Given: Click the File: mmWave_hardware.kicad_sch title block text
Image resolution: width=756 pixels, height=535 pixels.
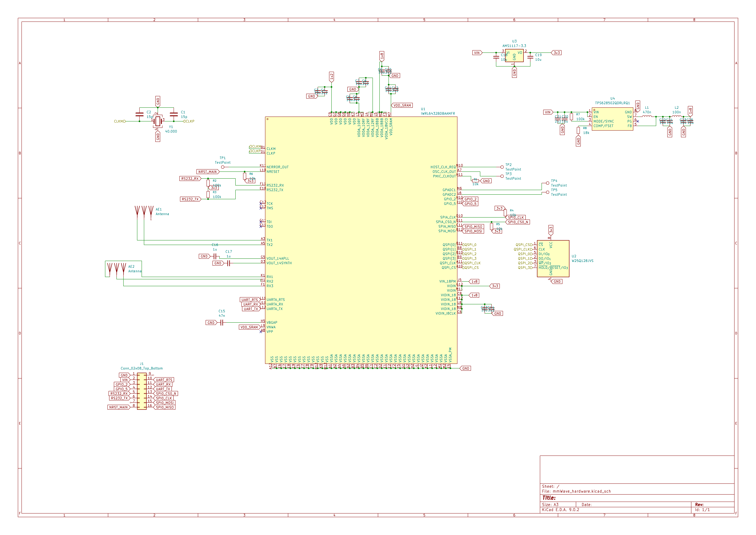Looking at the screenshot, I should point(576,491).
